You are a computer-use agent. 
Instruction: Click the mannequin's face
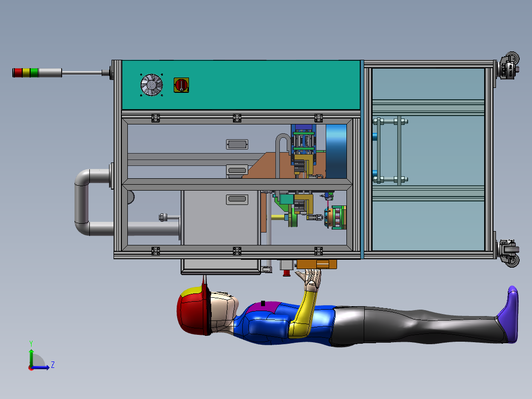click(x=224, y=311)
